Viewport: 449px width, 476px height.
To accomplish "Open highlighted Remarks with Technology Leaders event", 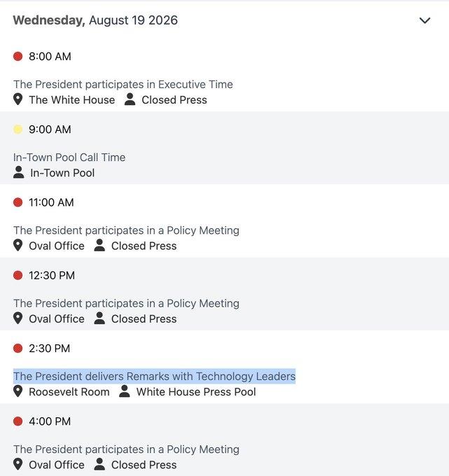I will click(x=154, y=377).
